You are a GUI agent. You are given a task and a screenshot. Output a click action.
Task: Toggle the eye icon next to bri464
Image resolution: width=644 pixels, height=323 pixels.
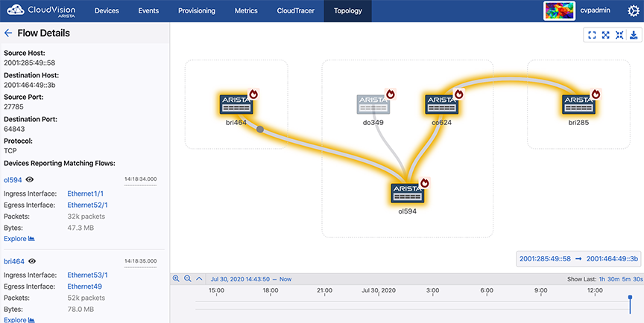coord(32,261)
